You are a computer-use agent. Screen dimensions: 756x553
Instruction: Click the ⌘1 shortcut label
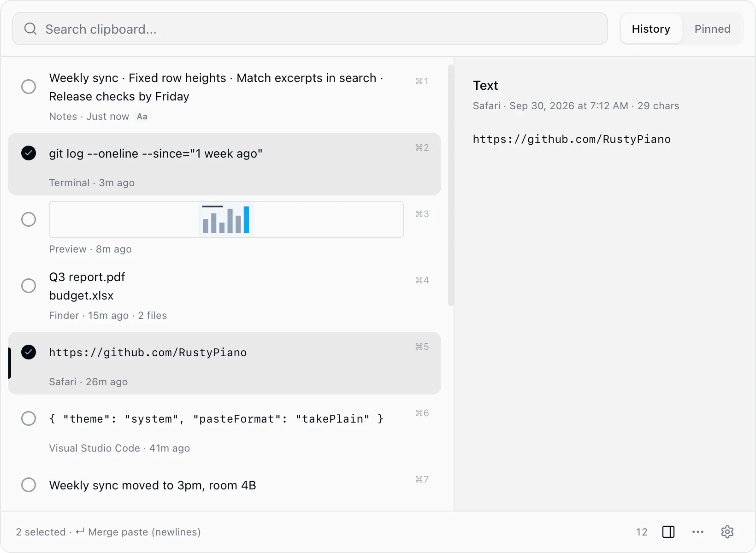pyautogui.click(x=422, y=81)
